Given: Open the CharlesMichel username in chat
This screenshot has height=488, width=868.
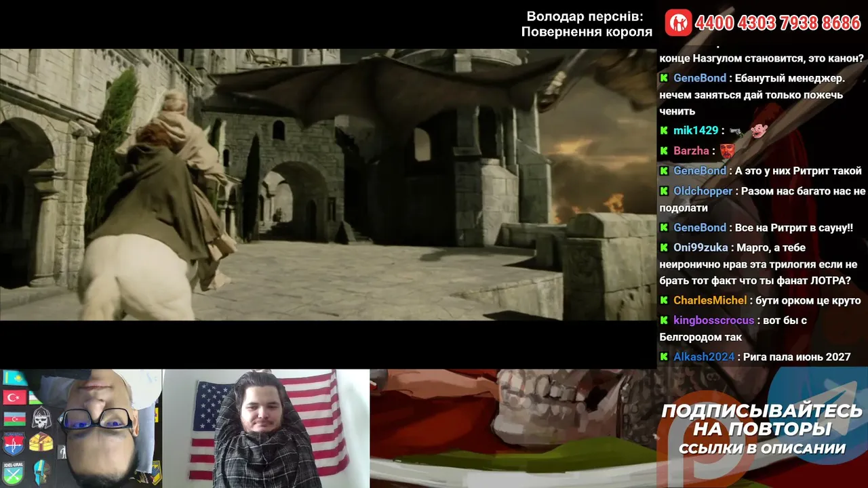Looking at the screenshot, I should pos(710,300).
